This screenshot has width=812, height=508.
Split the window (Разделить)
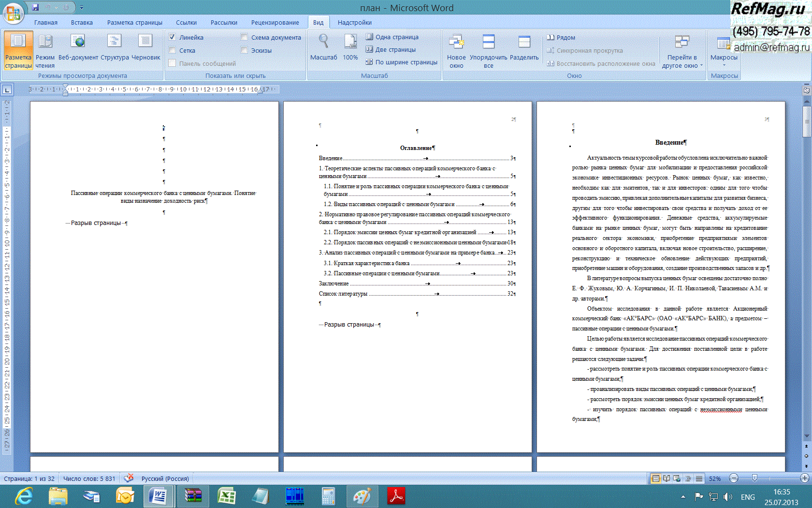[x=524, y=48]
